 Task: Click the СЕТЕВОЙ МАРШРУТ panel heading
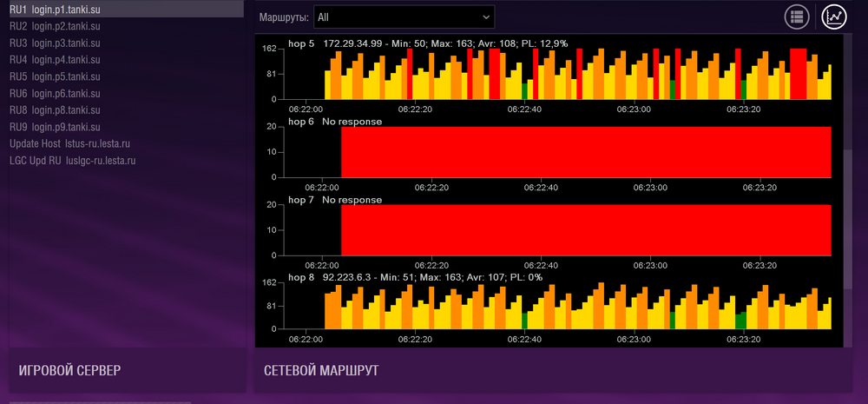[x=322, y=371]
